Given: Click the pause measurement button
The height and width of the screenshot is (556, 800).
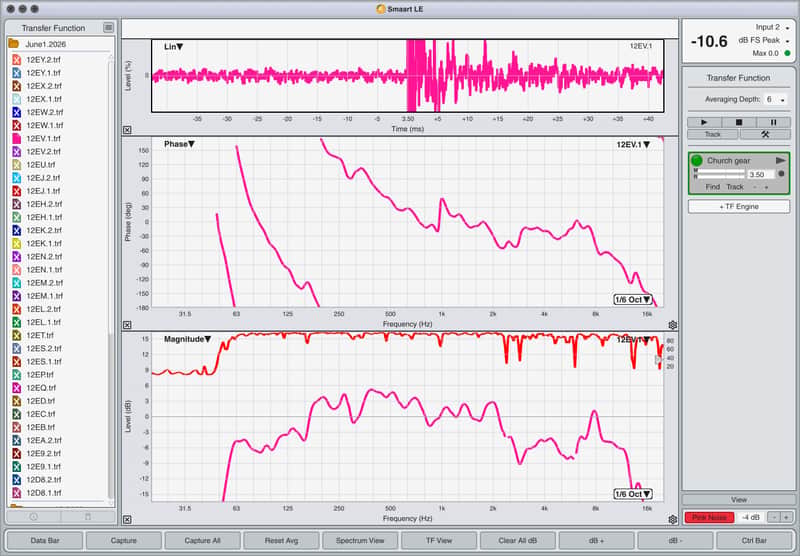Looking at the screenshot, I should (x=773, y=122).
